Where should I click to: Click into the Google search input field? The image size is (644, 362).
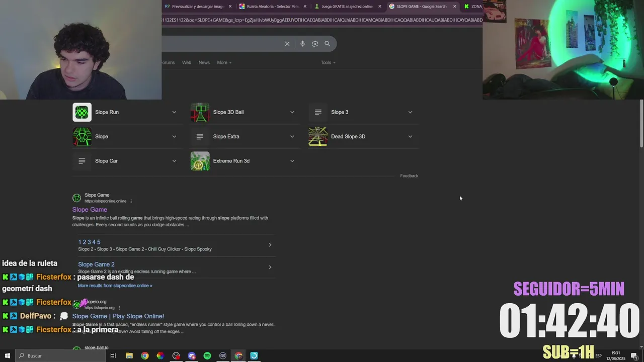click(x=221, y=44)
